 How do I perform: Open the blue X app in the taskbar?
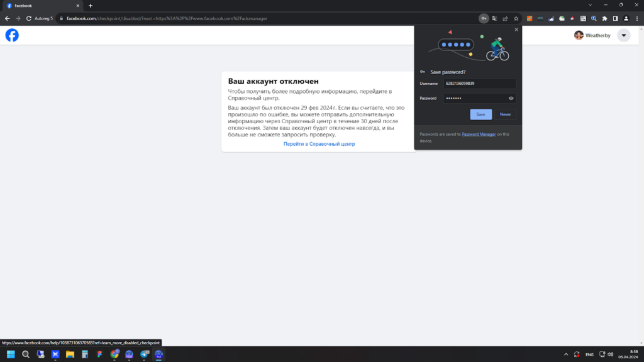[x=55, y=354]
